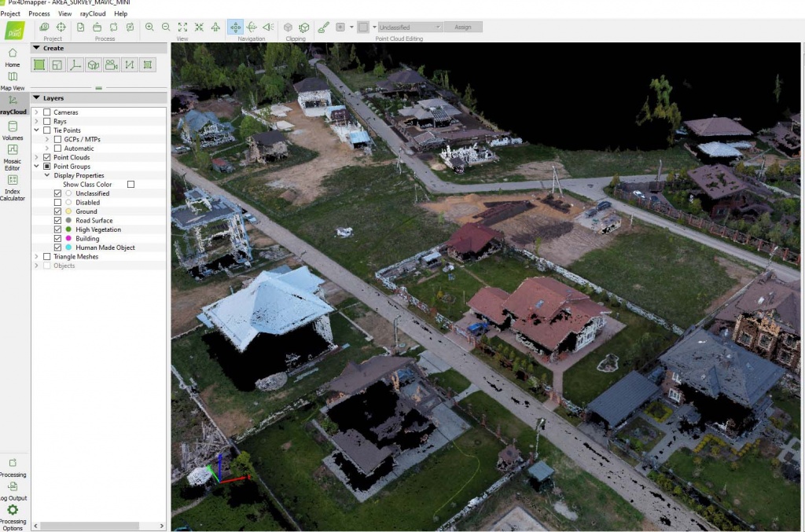Click the Zoom In magnifier icon
805x532 pixels.
[x=149, y=28]
